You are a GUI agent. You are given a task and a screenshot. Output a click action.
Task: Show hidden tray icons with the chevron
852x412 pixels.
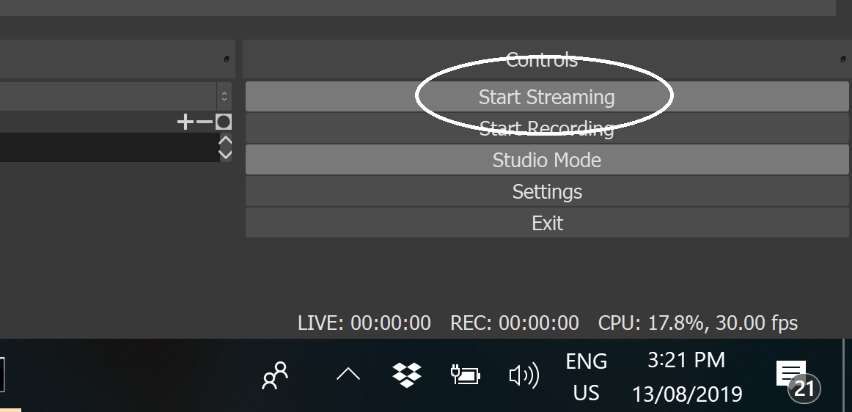click(348, 375)
